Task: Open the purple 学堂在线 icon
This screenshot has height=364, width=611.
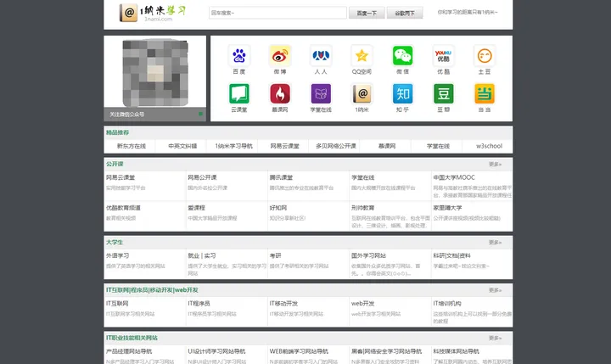Action: pos(321,93)
